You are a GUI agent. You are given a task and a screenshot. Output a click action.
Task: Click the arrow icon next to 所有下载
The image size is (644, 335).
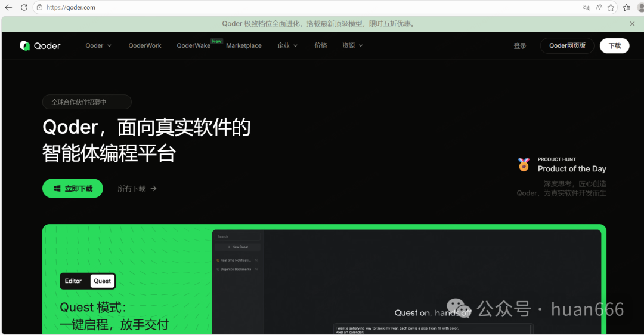[154, 189]
